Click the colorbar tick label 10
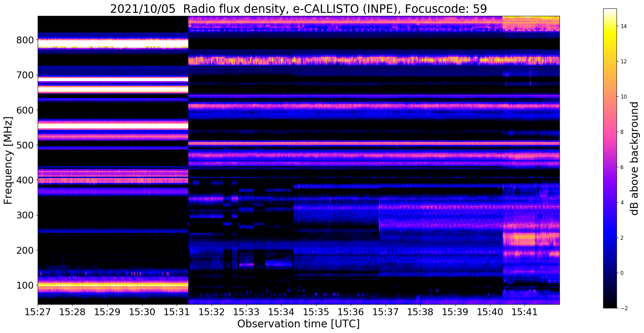The height and width of the screenshot is (333, 644). click(x=624, y=97)
